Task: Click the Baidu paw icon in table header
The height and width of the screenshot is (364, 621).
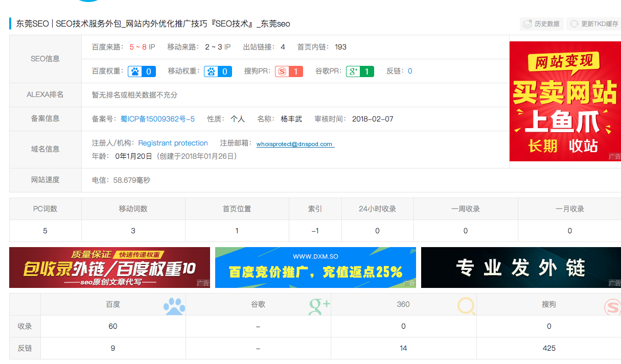Action: (x=174, y=306)
